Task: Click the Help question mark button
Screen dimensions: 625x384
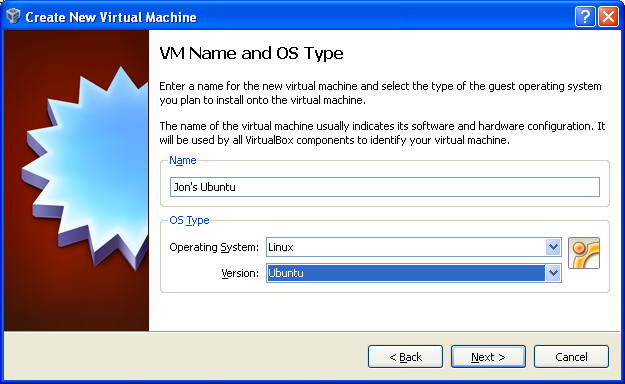Action: (x=585, y=17)
